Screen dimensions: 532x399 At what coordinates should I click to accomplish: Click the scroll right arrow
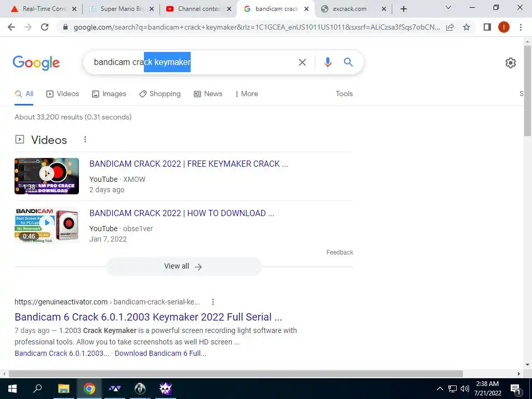coord(519,374)
